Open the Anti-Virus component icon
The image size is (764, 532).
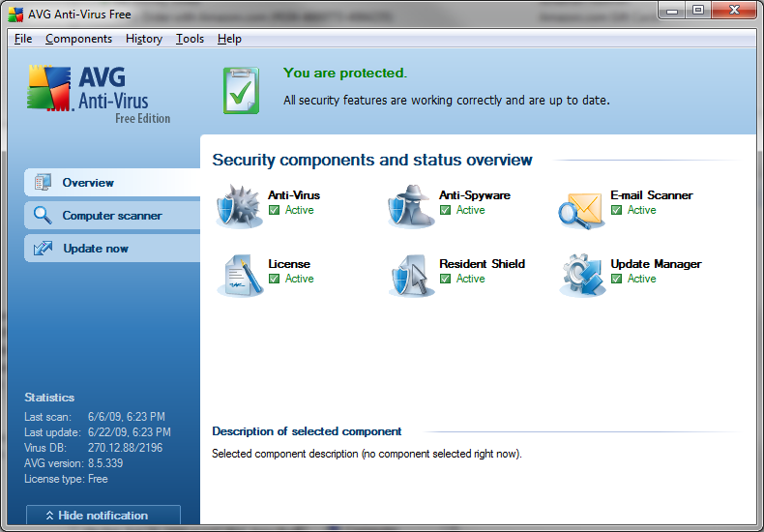pyautogui.click(x=240, y=206)
